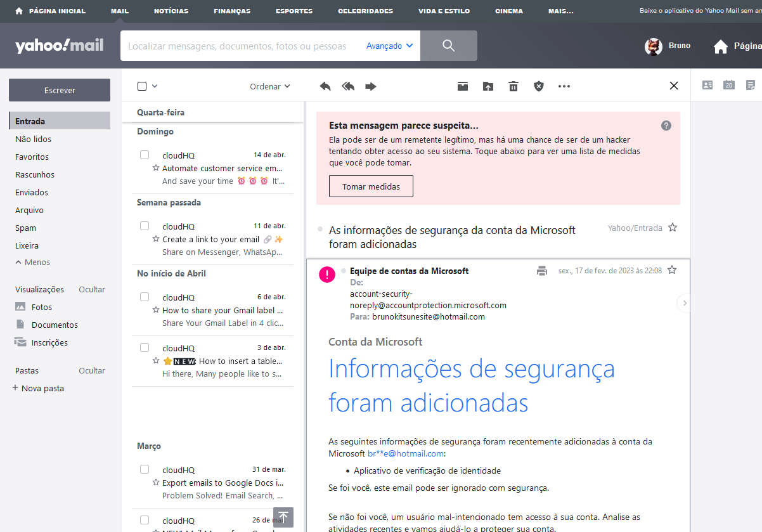The height and width of the screenshot is (532, 762).
Task: Check the 14 de abr. cloudHQ email
Action: click(x=145, y=155)
